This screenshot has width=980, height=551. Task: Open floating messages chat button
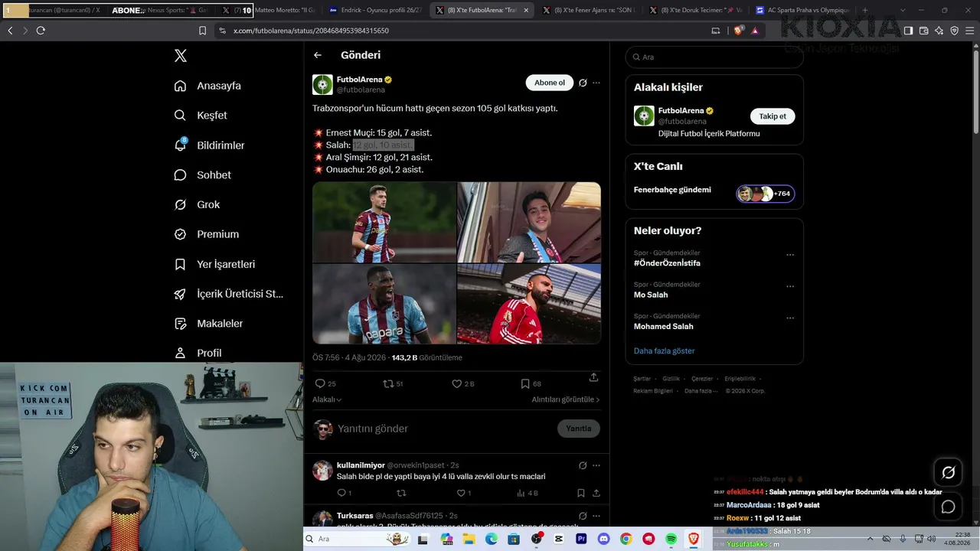948,507
